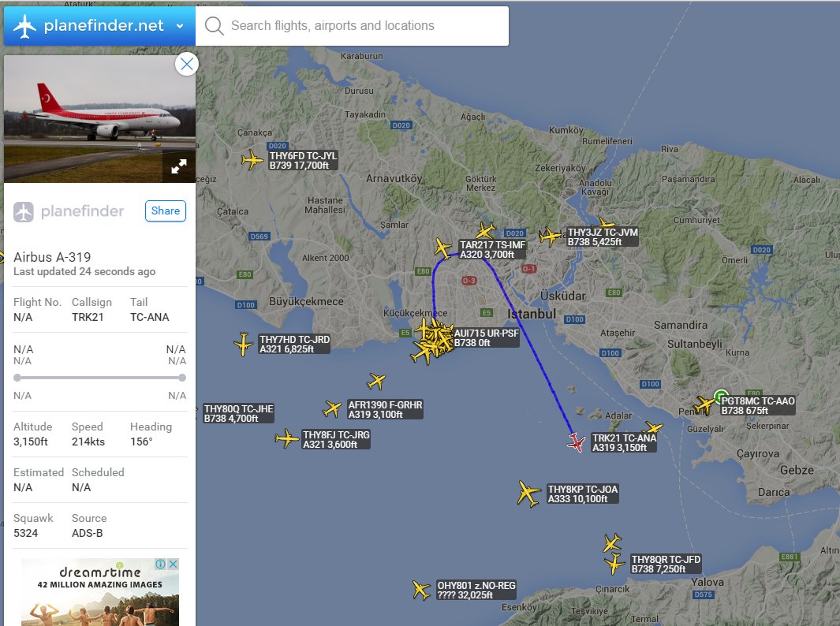Click the Airbus A-319 heading

(52, 257)
